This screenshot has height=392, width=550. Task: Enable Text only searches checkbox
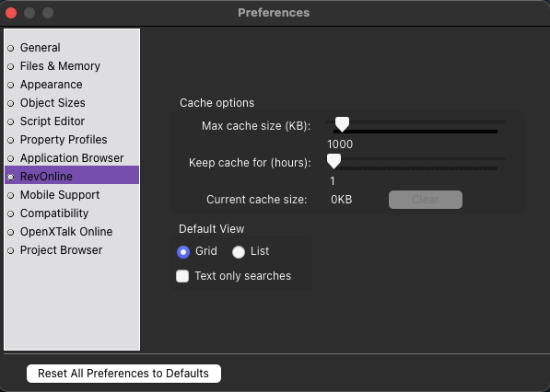182,276
